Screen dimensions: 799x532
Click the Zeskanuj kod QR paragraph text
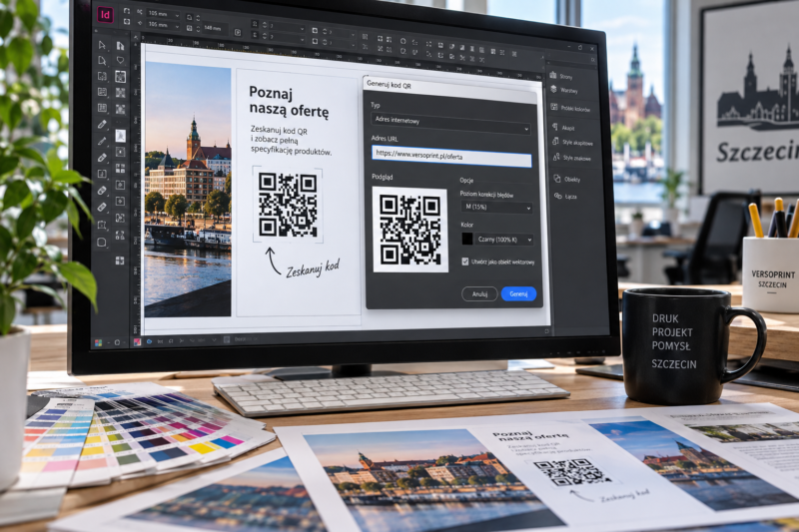coord(291,141)
